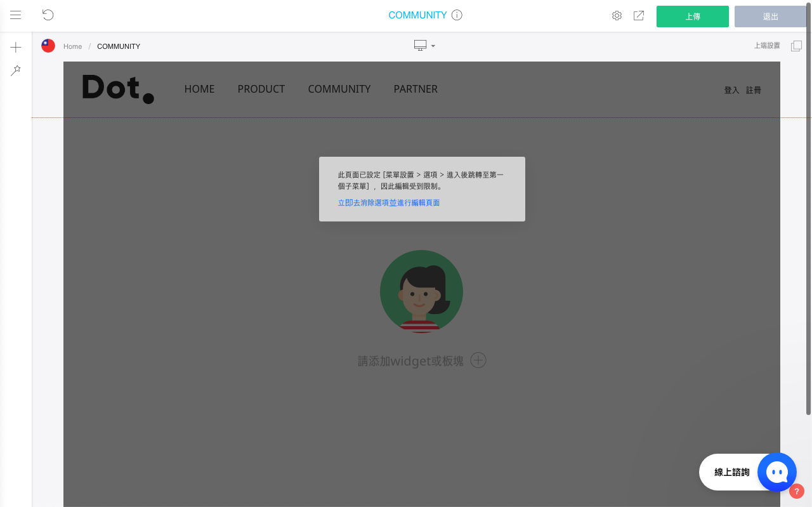Screen dimensions: 812x507
Task: Select COMMUNITY in the site navigation
Action: click(339, 89)
